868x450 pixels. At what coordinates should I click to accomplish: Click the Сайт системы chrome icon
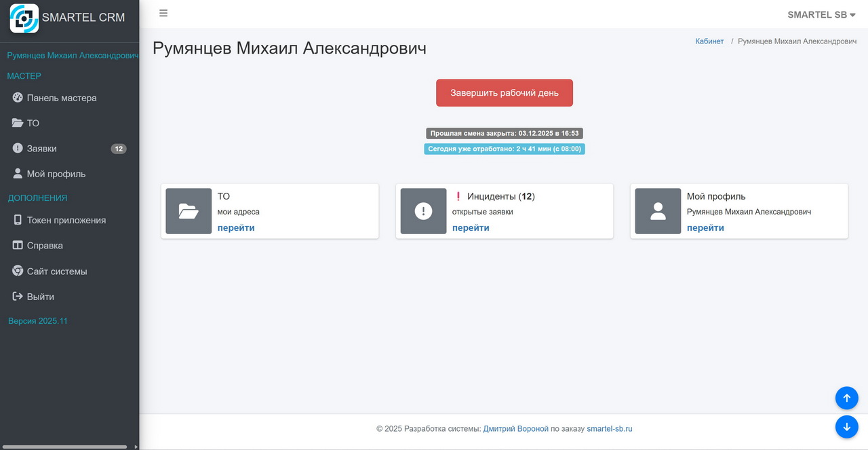click(18, 271)
